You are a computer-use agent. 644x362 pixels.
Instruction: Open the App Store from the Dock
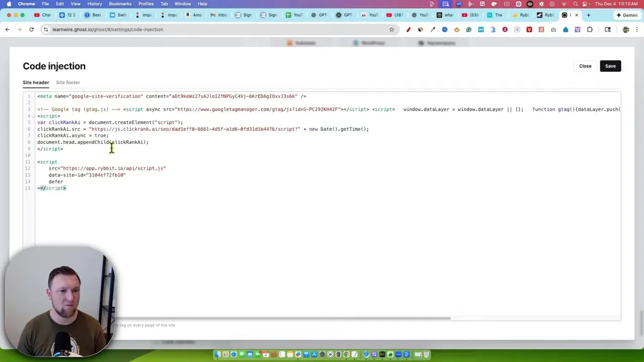coord(314,354)
